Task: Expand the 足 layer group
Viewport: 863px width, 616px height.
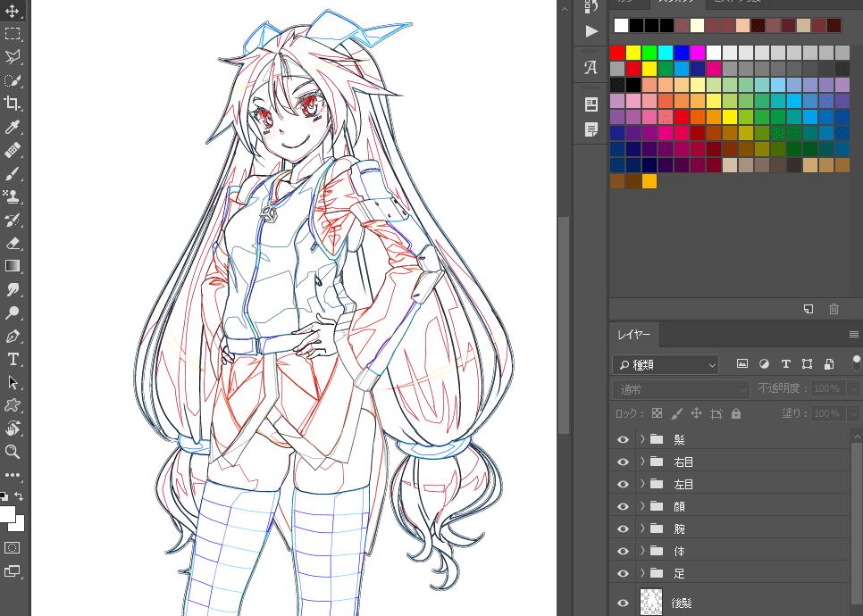Action: [x=642, y=572]
